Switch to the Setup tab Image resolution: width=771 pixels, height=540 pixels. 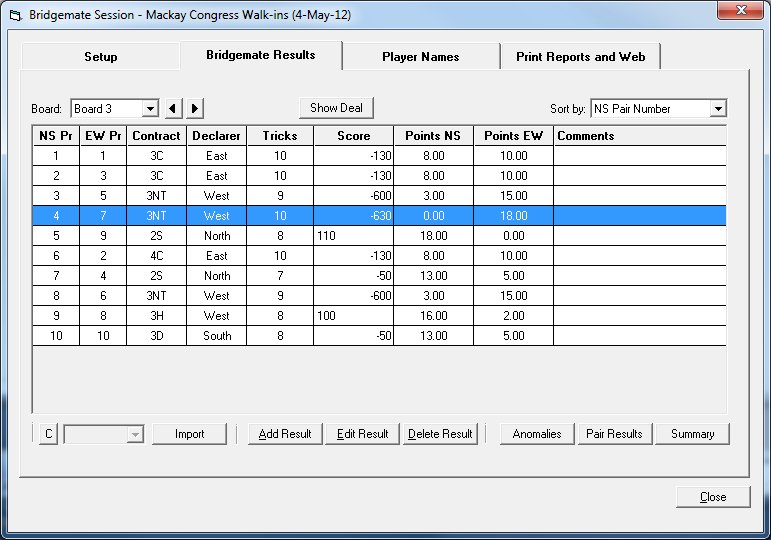100,57
